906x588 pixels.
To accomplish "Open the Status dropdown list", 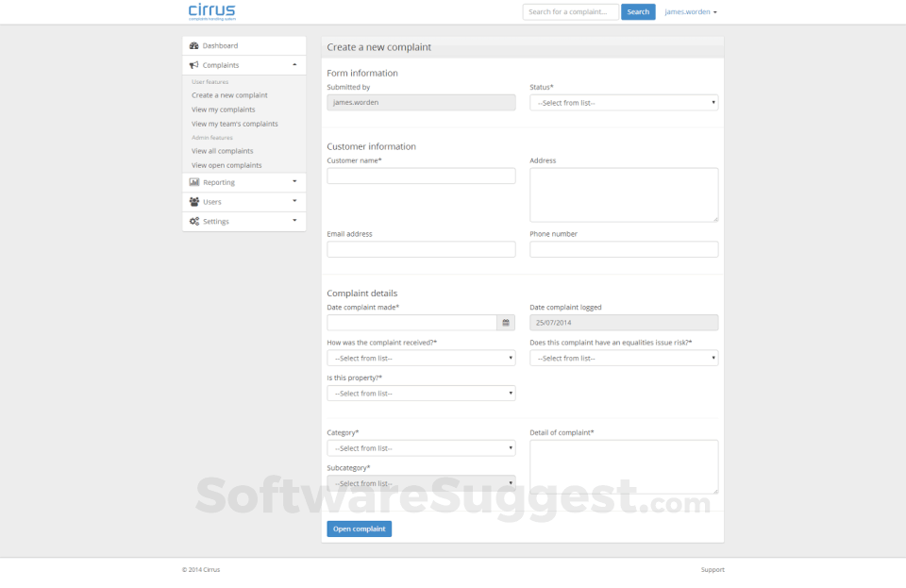I will [x=623, y=102].
